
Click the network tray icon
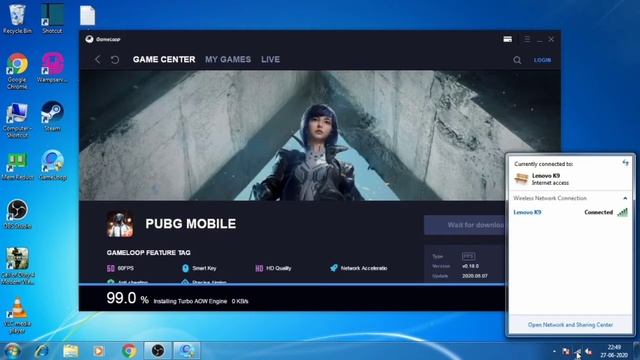(x=577, y=351)
